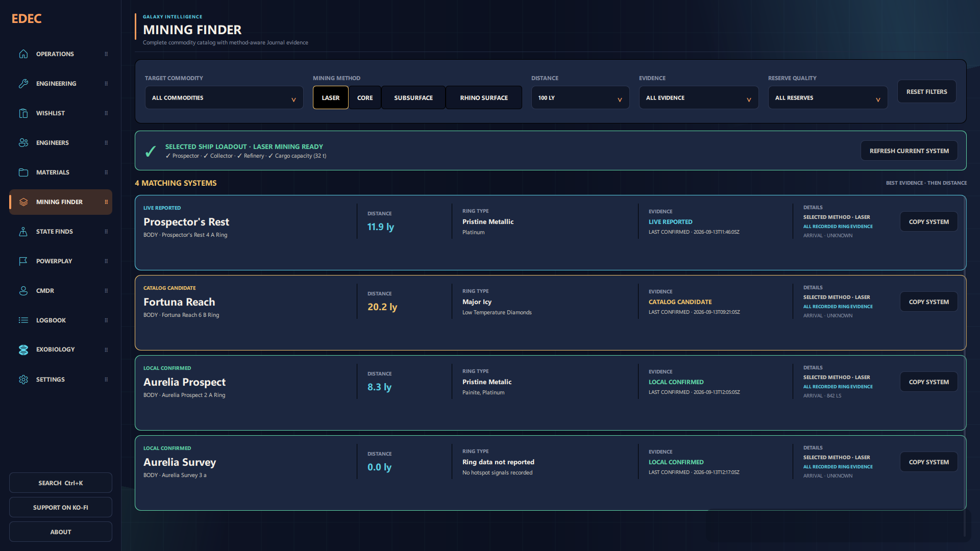Click the CMDR user icon
The image size is (980, 551).
[23, 291]
